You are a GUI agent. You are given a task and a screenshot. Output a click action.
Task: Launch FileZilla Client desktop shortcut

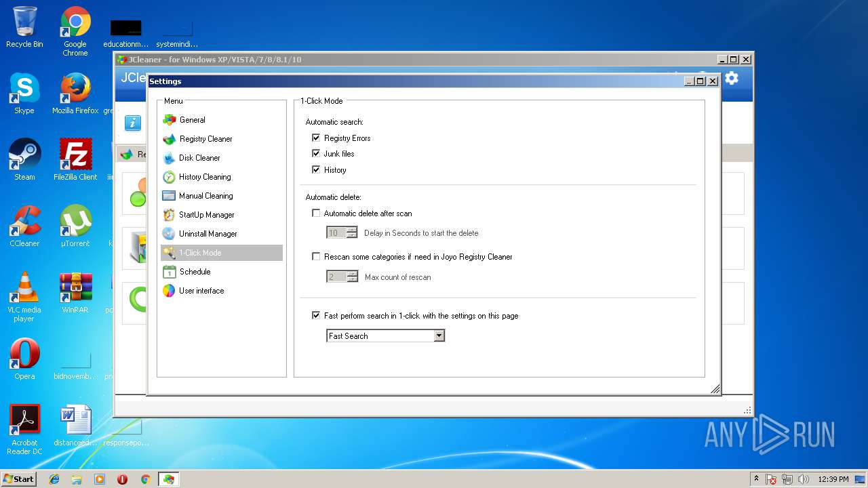(75, 160)
